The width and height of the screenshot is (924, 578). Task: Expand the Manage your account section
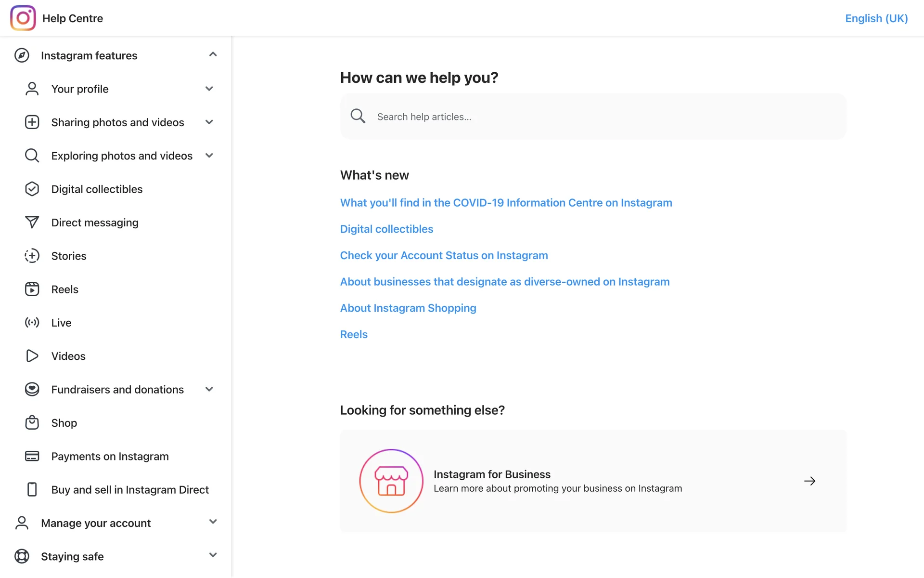point(213,522)
